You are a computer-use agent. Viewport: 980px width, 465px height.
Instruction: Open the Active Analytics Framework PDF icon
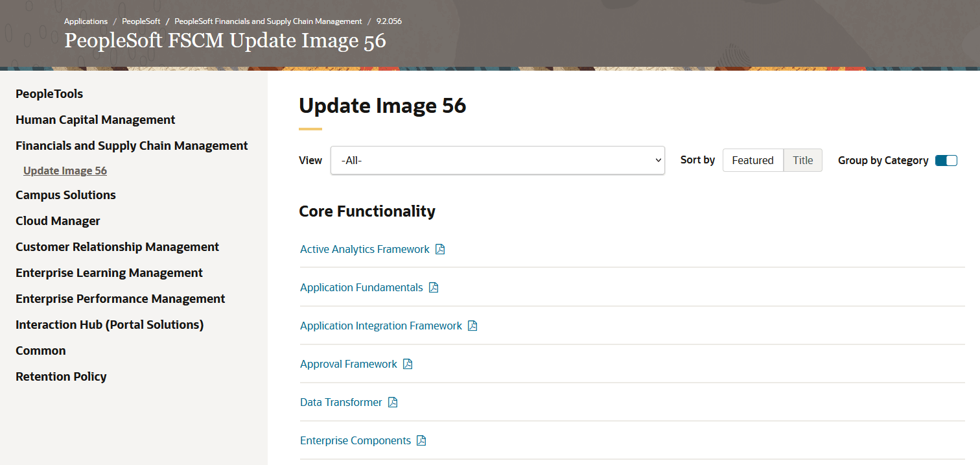coord(441,248)
